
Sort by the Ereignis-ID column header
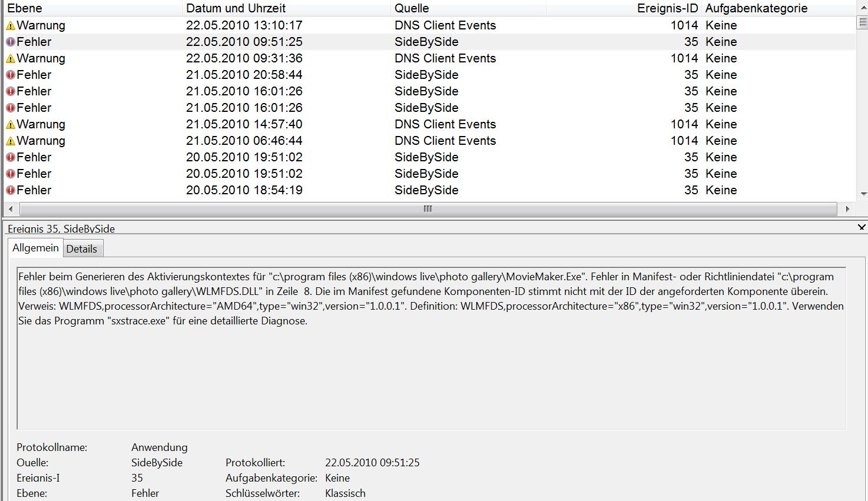[x=624, y=8]
